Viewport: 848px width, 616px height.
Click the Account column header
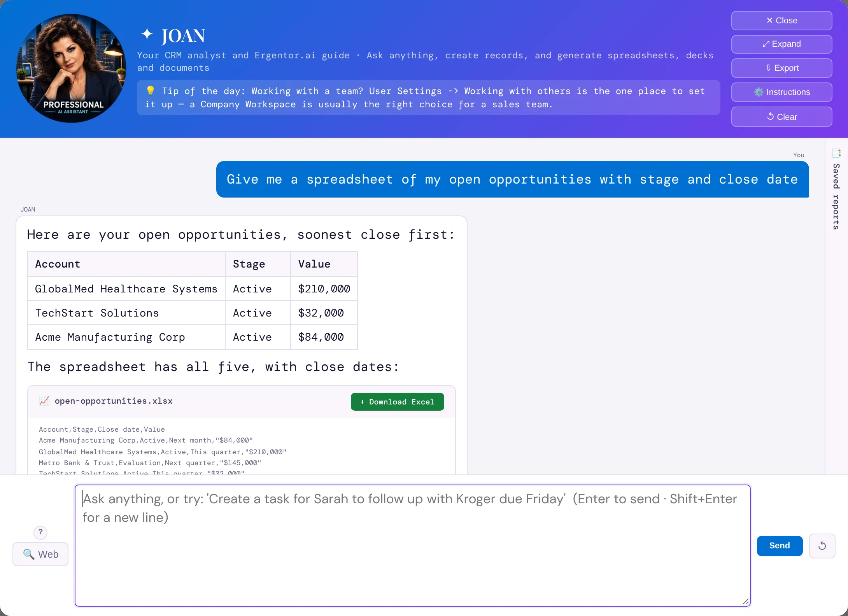[x=126, y=264]
